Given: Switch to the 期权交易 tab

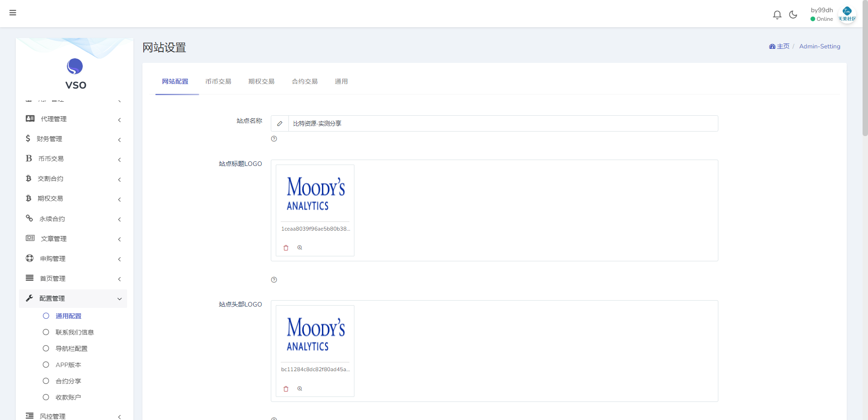Looking at the screenshot, I should click(262, 82).
